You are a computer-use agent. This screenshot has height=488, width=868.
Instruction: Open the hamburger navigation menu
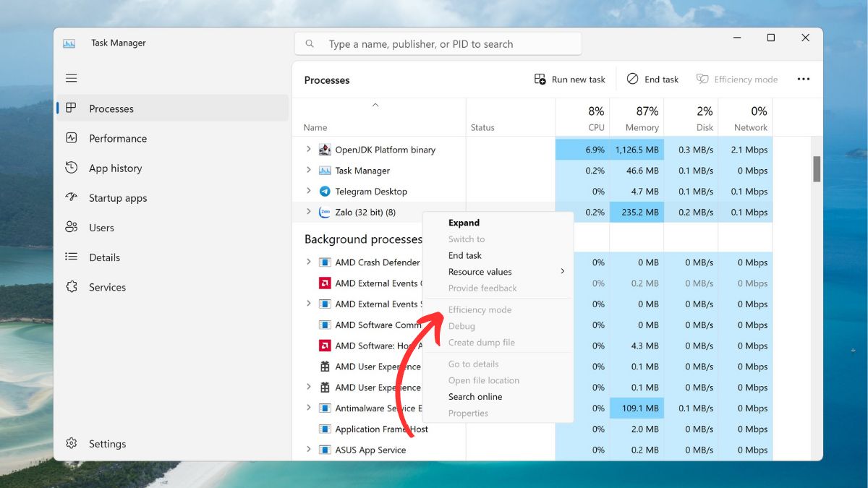click(x=71, y=78)
